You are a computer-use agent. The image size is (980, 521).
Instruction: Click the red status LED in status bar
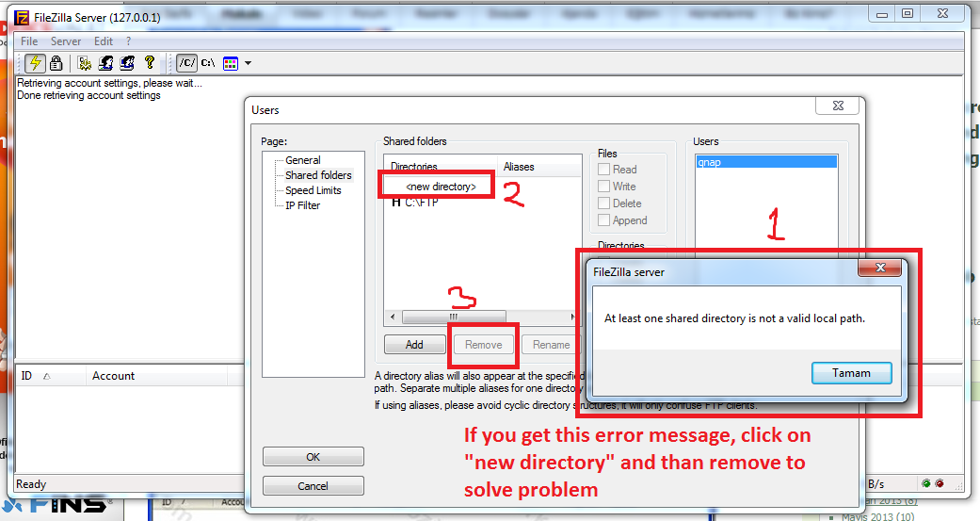tap(940, 483)
